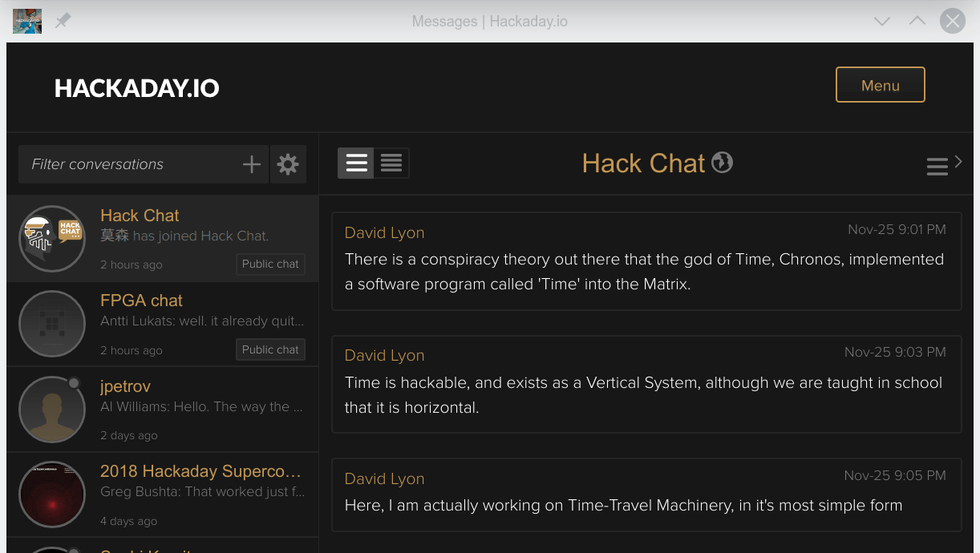Open chat settings via the gear icon
980x553 pixels.
pyautogui.click(x=288, y=163)
